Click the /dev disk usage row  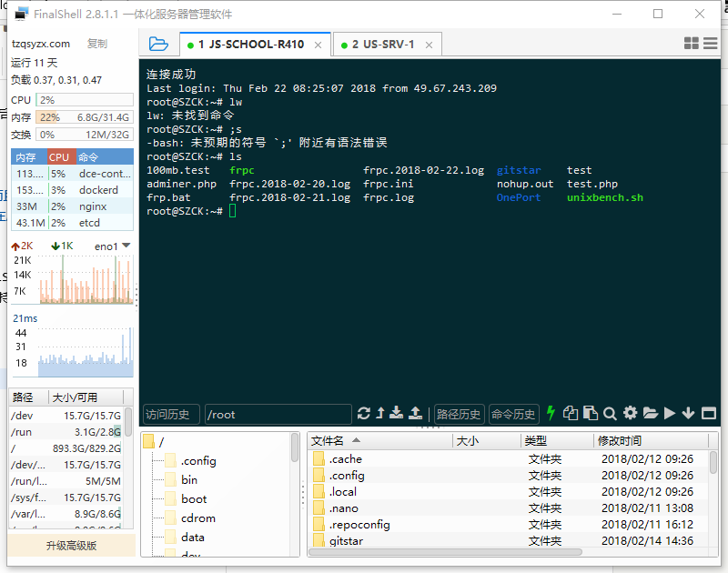click(66, 416)
